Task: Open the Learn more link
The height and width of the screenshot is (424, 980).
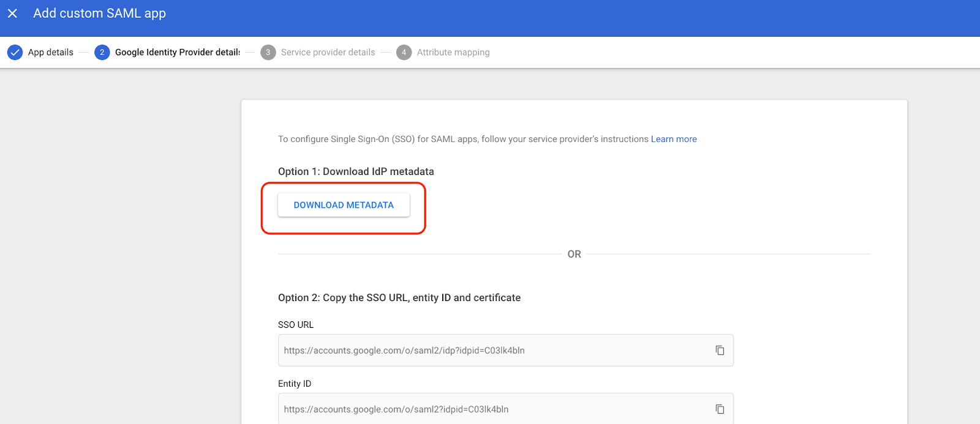Action: (x=673, y=139)
